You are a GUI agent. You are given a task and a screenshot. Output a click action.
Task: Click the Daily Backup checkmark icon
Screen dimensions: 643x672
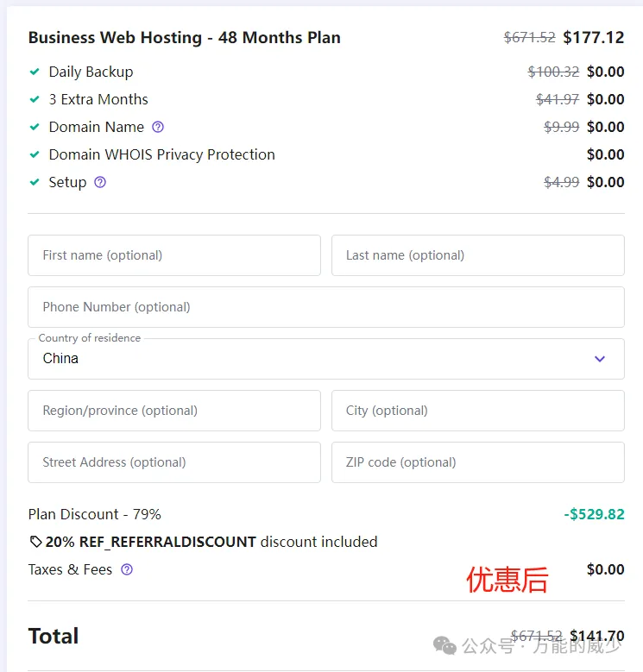[35, 72]
